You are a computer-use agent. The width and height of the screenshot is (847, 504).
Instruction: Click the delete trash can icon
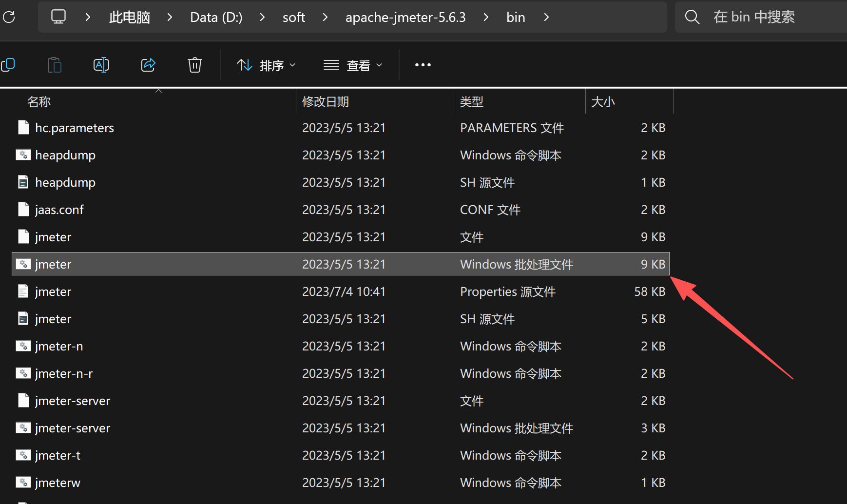coord(195,65)
